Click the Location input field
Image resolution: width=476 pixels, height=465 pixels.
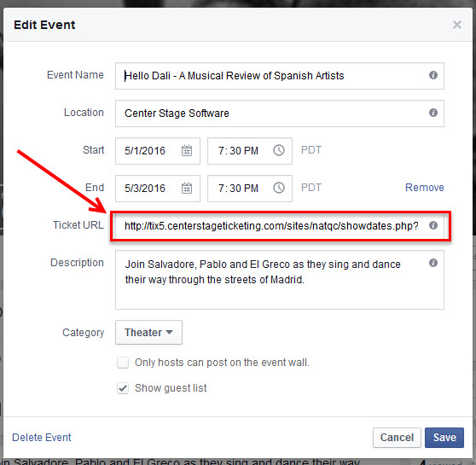(280, 113)
